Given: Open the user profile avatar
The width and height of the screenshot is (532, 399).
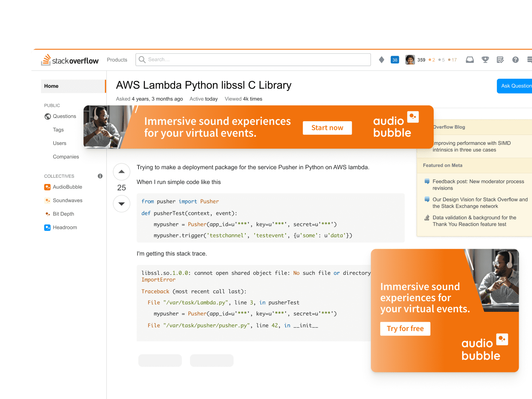Looking at the screenshot, I should 410,59.
